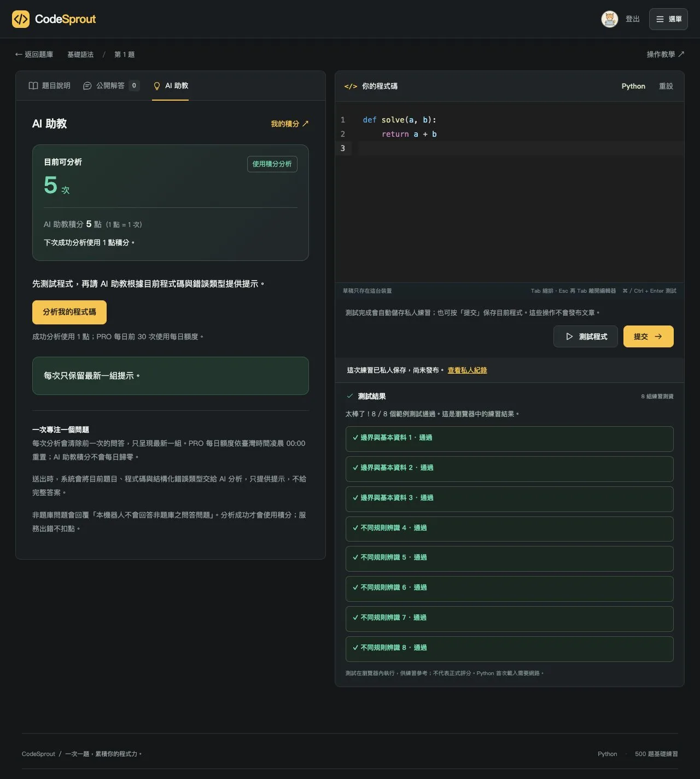Click the 登出 logout link
The width and height of the screenshot is (700, 779).
[x=633, y=19]
